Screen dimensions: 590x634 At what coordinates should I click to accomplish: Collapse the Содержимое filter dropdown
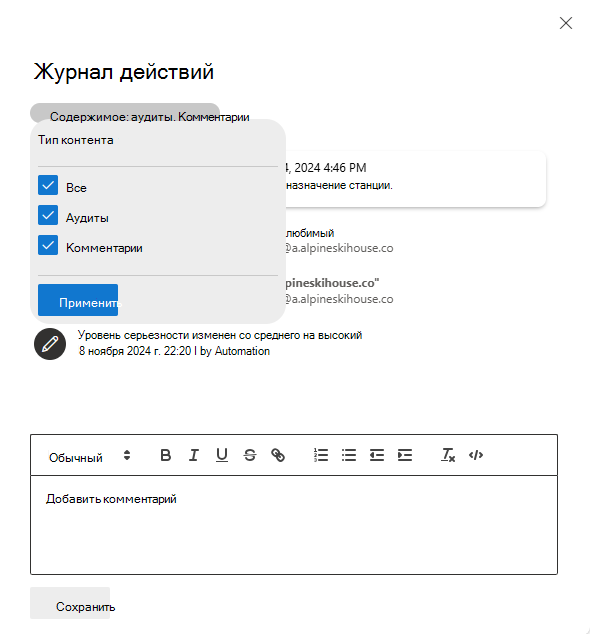click(x=125, y=113)
